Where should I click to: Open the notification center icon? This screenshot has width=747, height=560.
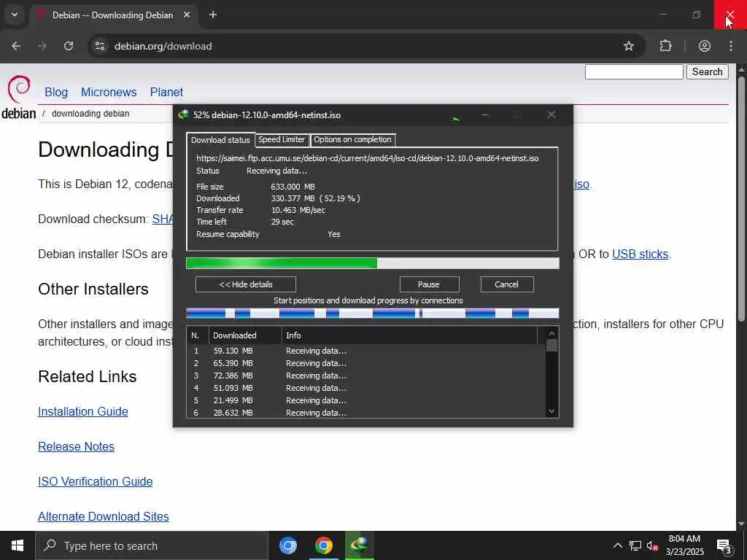pos(724,545)
